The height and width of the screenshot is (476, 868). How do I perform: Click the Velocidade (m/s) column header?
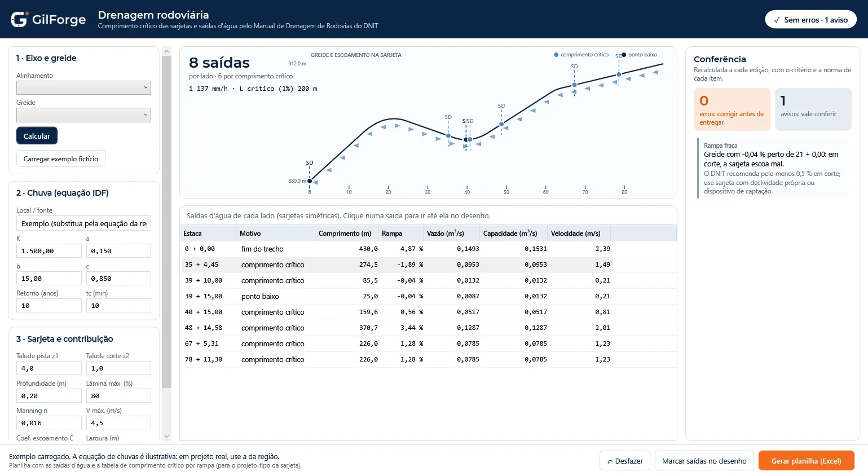(579, 233)
